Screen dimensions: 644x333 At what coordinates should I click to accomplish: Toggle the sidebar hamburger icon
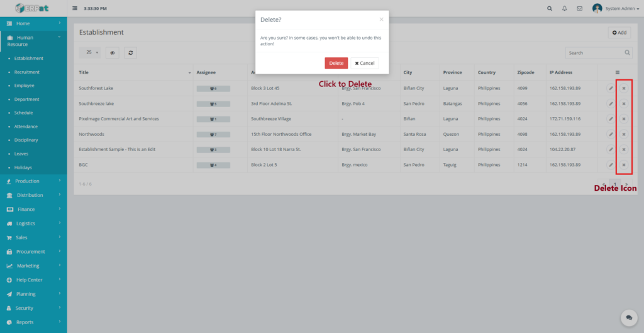[x=75, y=8]
